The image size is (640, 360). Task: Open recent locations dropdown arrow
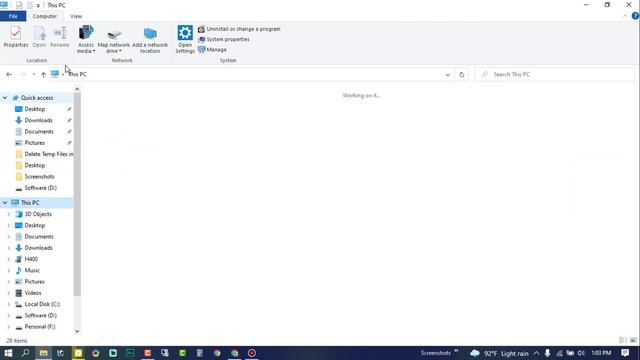[x=33, y=74]
